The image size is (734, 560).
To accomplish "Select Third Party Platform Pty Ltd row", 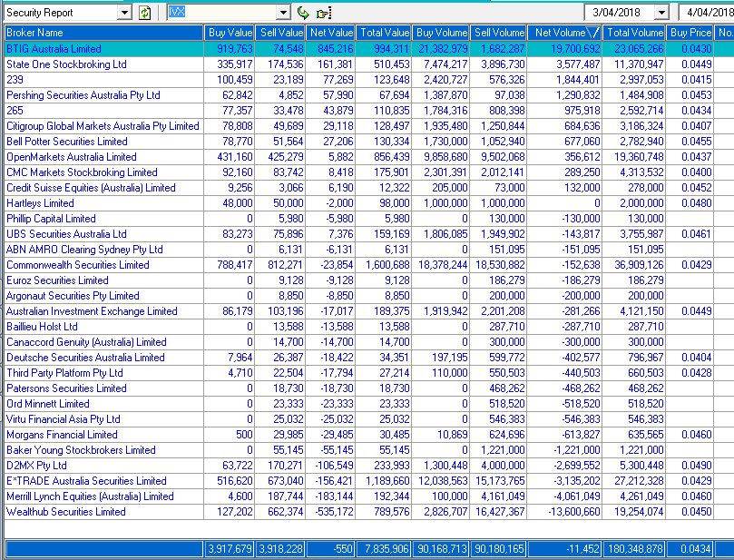I will [369, 373].
